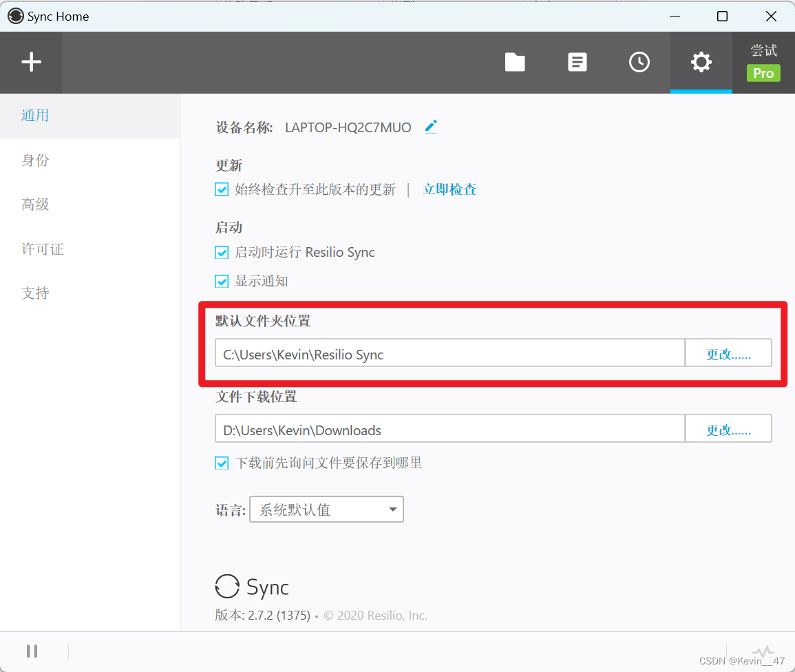Switch to the 身份 settings tab
This screenshot has width=795, height=672.
pyautogui.click(x=35, y=160)
